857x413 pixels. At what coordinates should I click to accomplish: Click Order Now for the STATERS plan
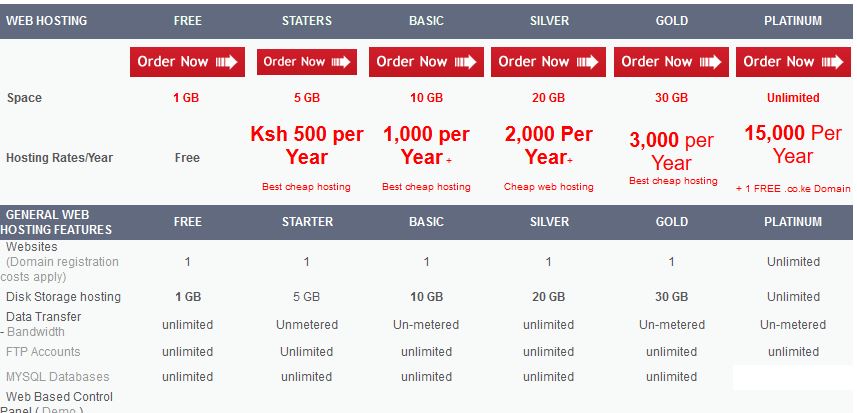[307, 62]
